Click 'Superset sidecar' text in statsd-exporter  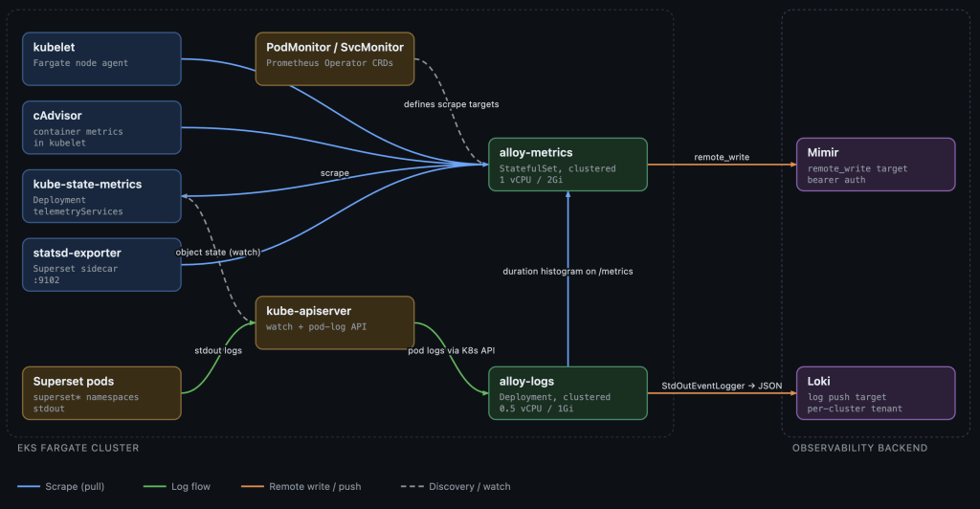(x=76, y=269)
